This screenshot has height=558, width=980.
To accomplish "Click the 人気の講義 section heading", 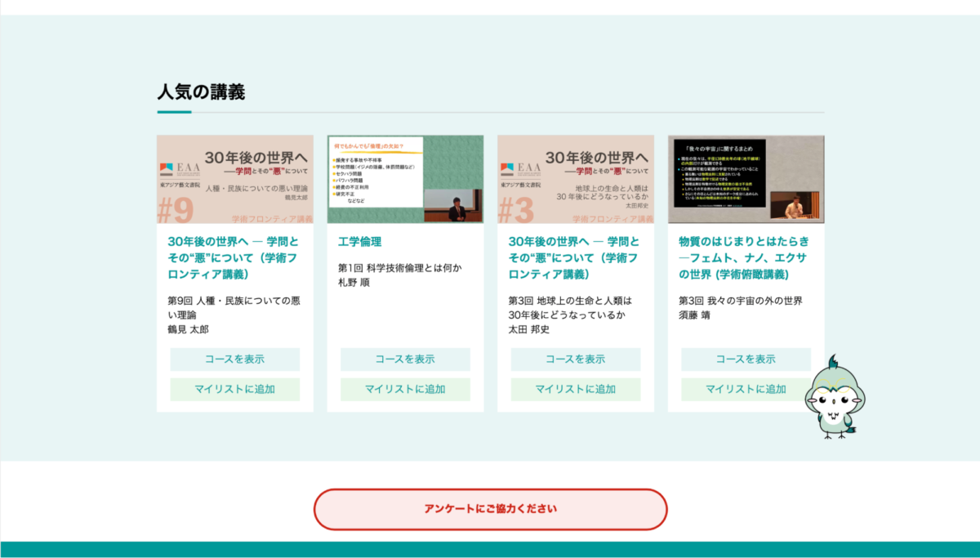I will click(201, 92).
